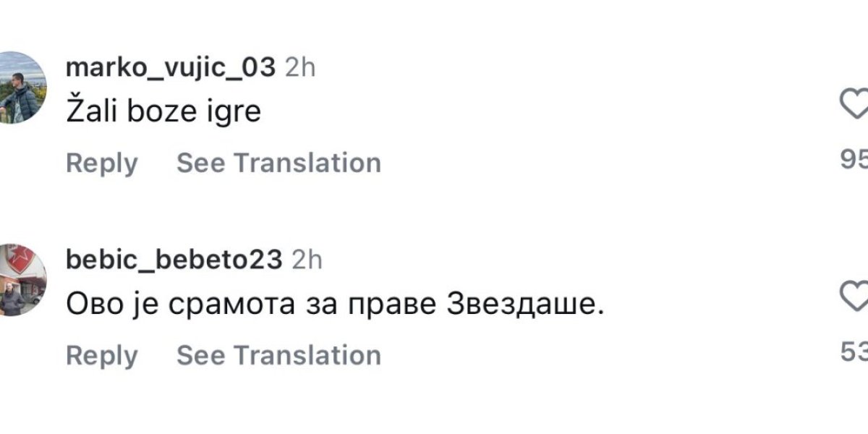This screenshot has height=434, width=868.
Task: Reply to the "Ово је срамота" comment
Action: click(101, 355)
